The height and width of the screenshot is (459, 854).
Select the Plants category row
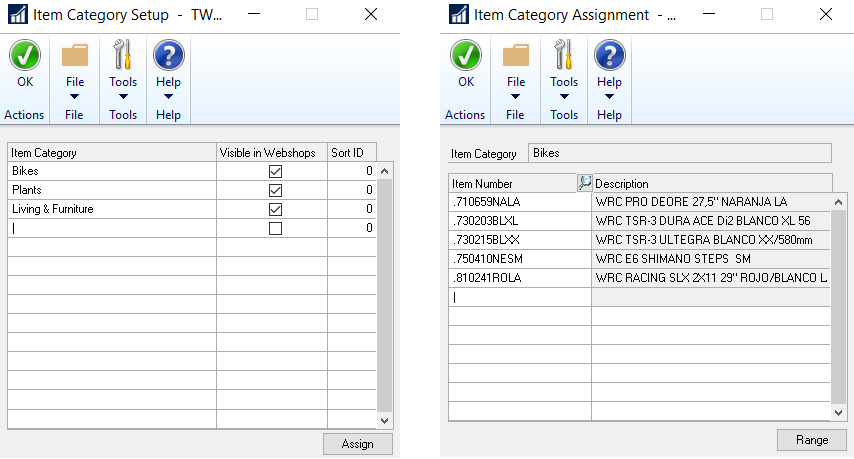(112, 190)
